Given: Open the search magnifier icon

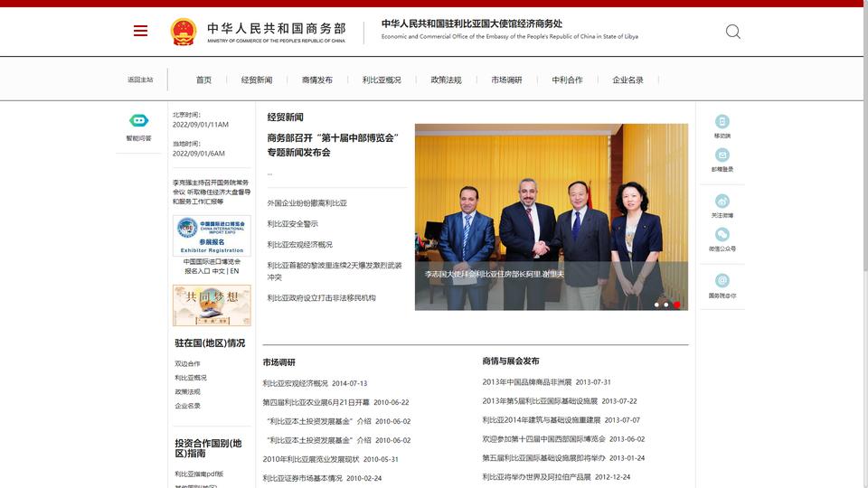Looking at the screenshot, I should pos(733,32).
